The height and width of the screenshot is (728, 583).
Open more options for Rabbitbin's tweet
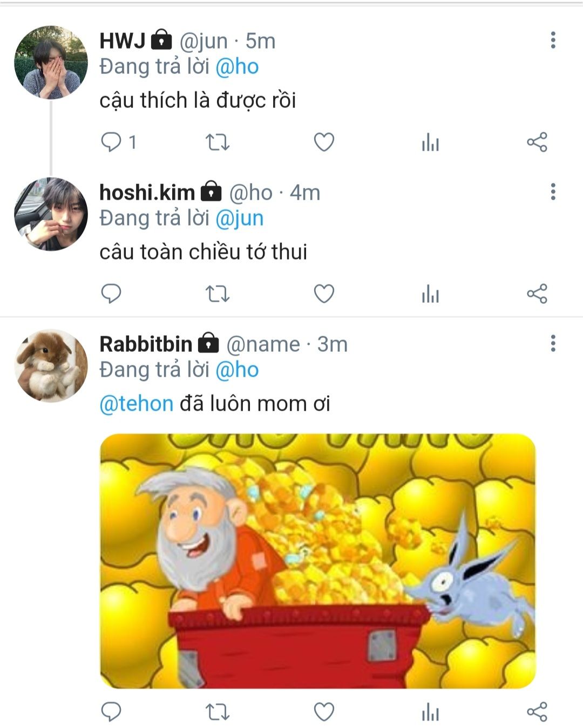point(553,343)
